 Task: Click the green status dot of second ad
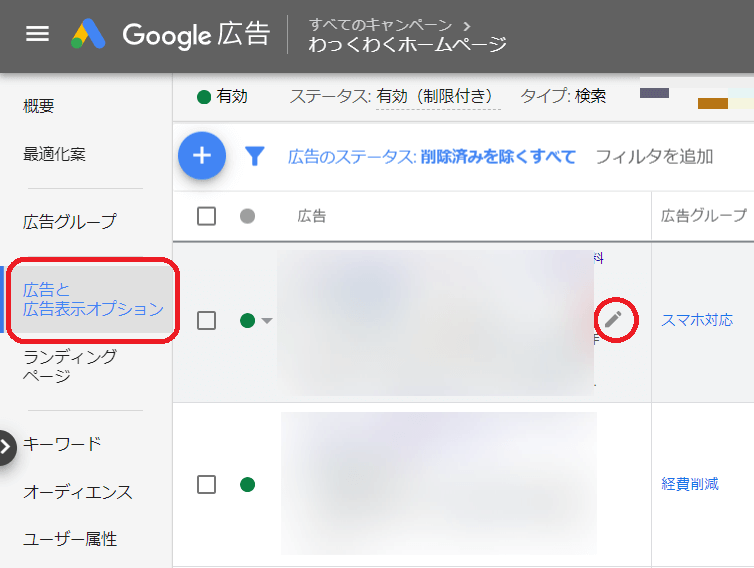[247, 485]
